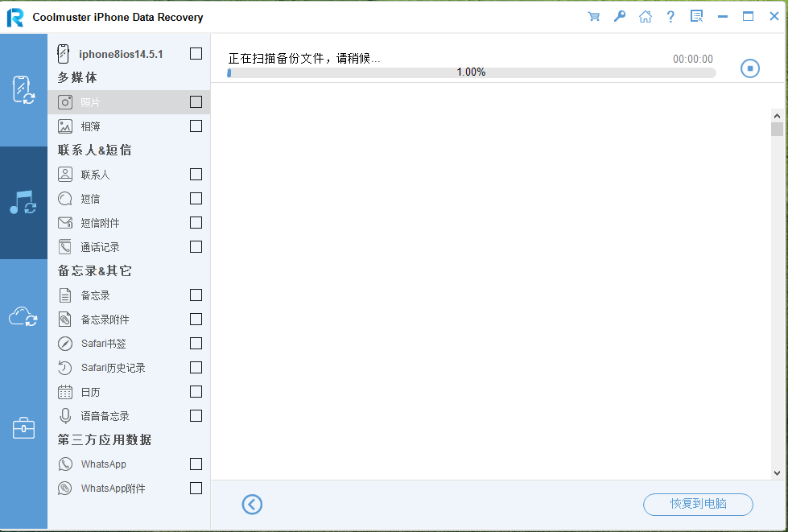Click the 第三方应用数据 section heading
The image size is (788, 532).
coord(105,439)
